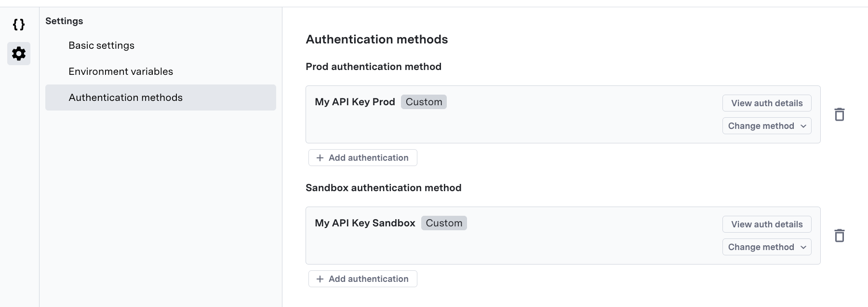868x307 pixels.
Task: View auth details for Sandbox key
Action: pyautogui.click(x=766, y=224)
